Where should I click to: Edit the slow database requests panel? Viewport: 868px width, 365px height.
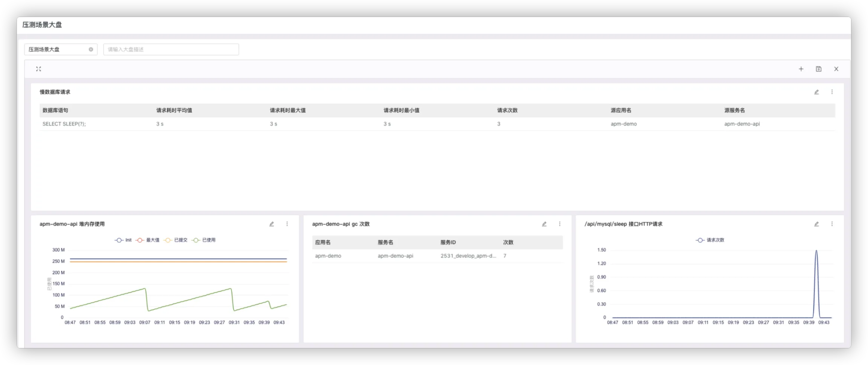816,92
